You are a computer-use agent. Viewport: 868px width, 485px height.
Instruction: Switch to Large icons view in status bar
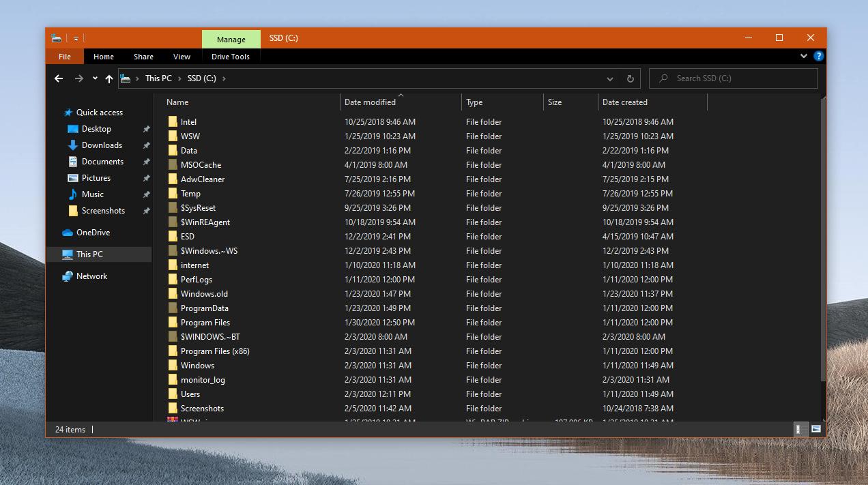pos(815,429)
